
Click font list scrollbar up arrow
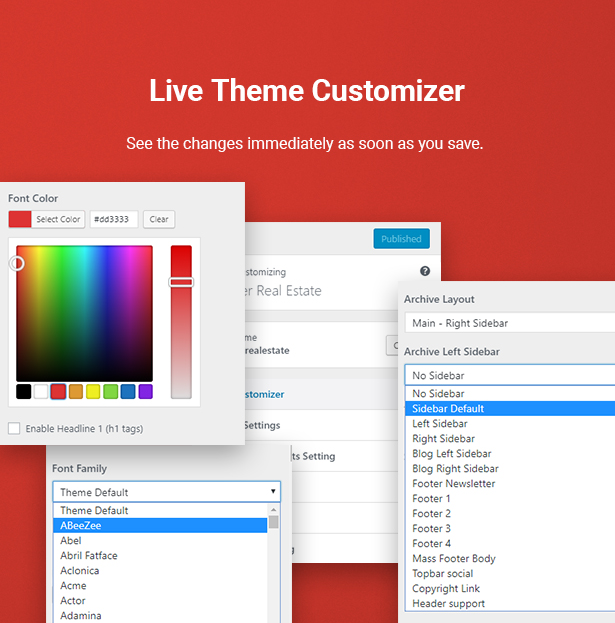point(273,509)
